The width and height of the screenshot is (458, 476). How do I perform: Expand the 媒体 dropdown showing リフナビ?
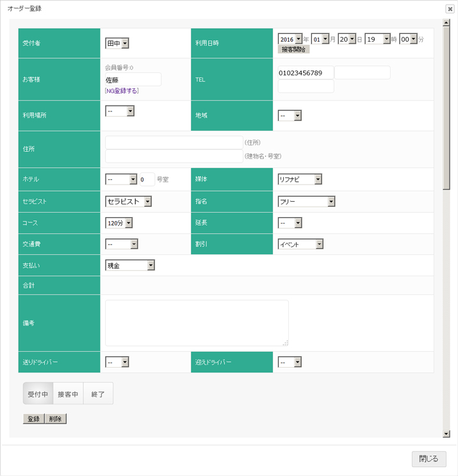click(300, 179)
